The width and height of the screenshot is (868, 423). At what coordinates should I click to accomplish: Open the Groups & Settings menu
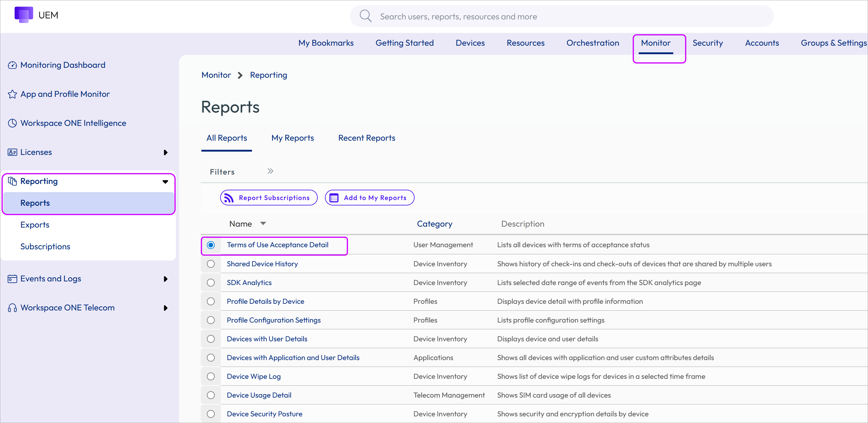(834, 43)
